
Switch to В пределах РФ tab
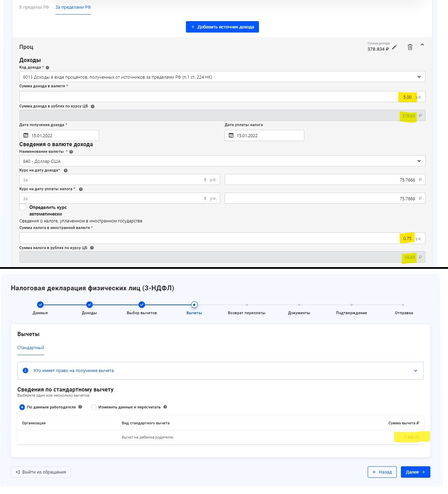click(x=34, y=7)
